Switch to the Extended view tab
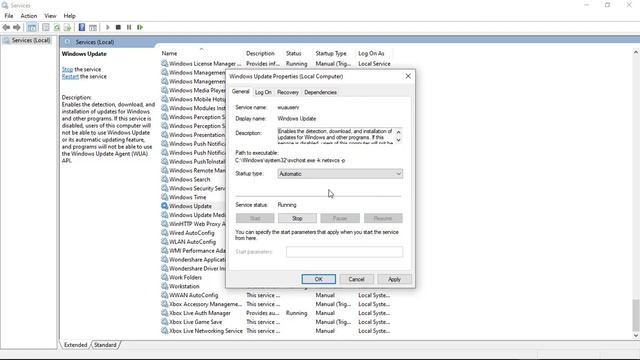The height and width of the screenshot is (360, 640). pos(76,345)
